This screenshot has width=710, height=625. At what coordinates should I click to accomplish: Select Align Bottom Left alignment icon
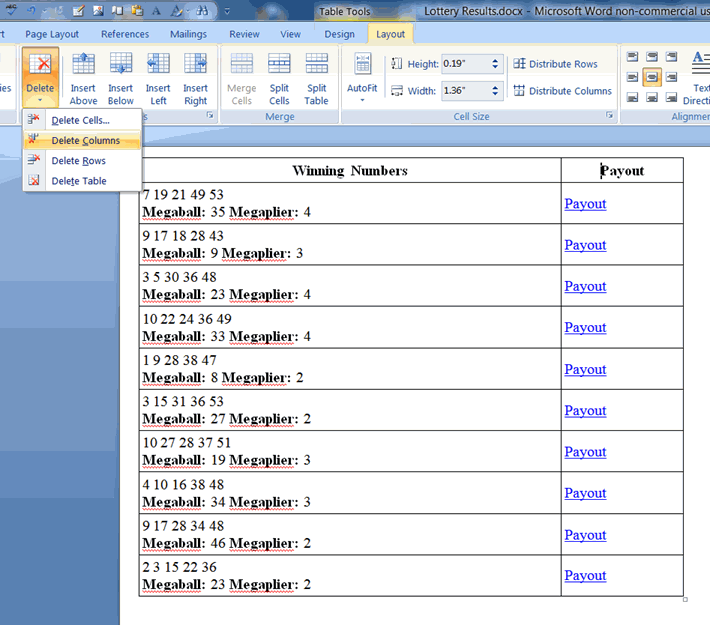click(x=632, y=97)
